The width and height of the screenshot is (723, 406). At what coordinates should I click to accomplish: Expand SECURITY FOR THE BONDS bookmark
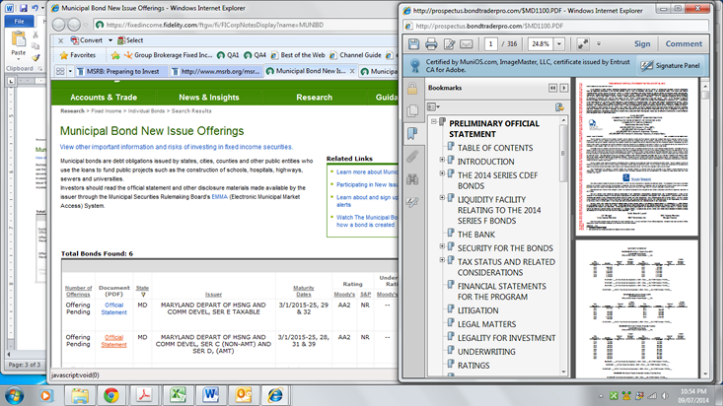(441, 247)
